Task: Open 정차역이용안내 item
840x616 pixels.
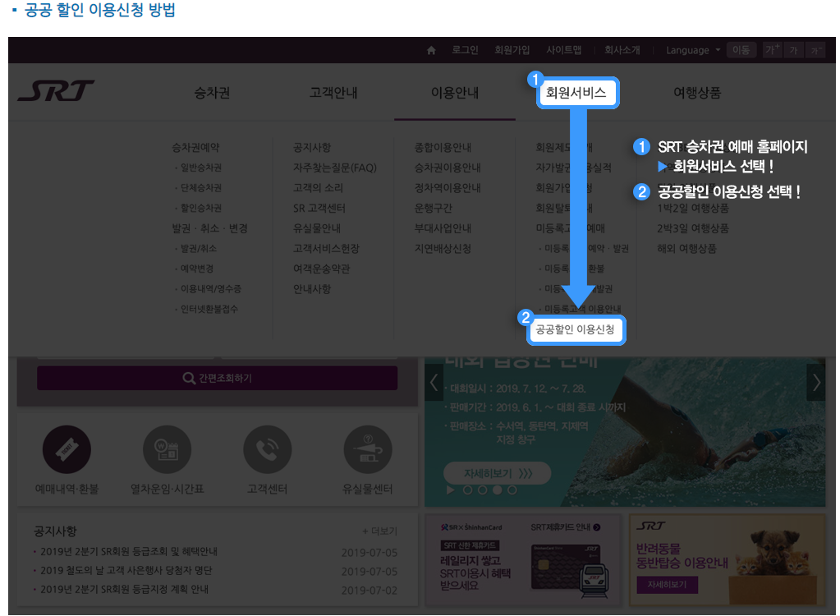Action: 448,188
